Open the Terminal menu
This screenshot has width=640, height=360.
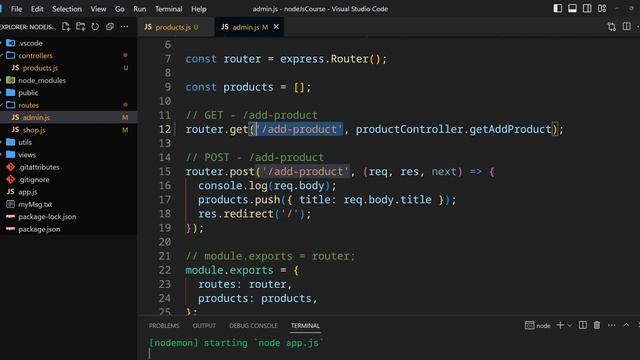(x=169, y=9)
